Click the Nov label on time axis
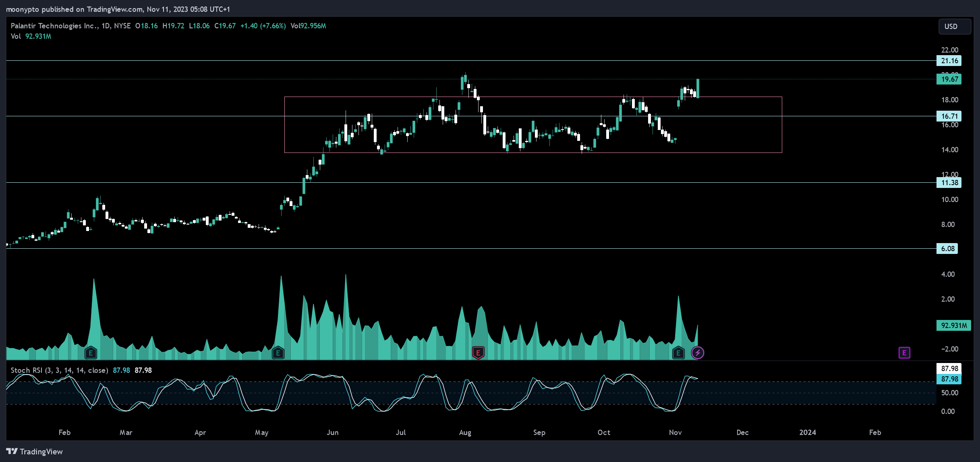This screenshot has height=462, width=980. tap(675, 433)
